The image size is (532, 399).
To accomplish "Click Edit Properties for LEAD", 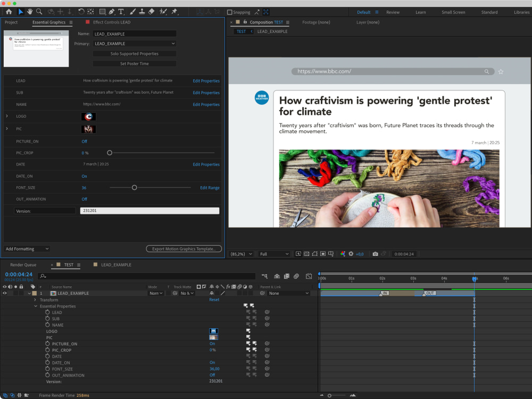I will pyautogui.click(x=206, y=81).
